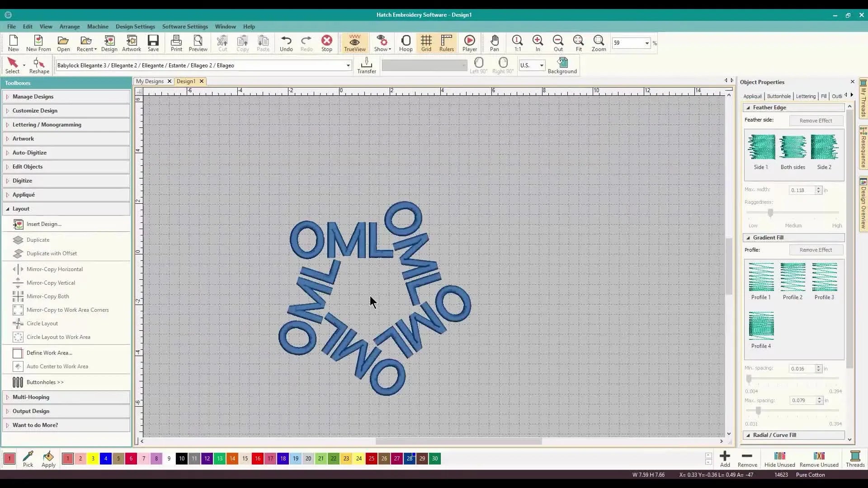Click the New From icon
Viewport: 868px width, 488px height.
(x=38, y=43)
